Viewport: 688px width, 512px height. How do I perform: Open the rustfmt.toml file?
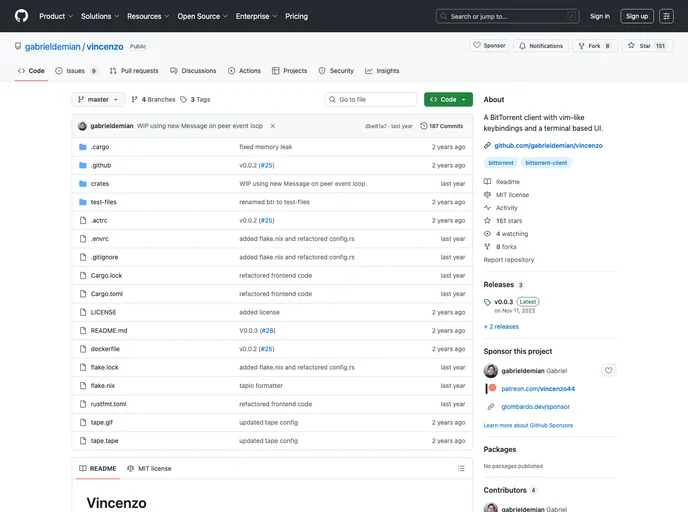tap(108, 404)
